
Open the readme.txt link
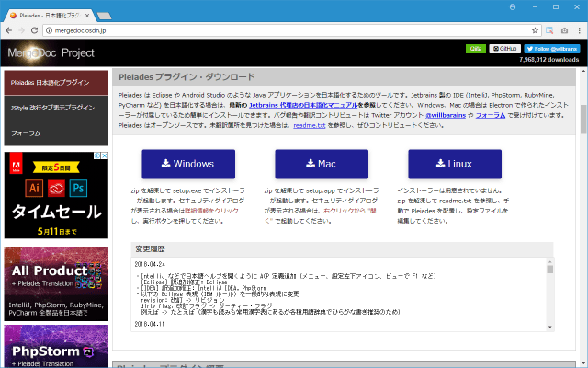tap(310, 125)
